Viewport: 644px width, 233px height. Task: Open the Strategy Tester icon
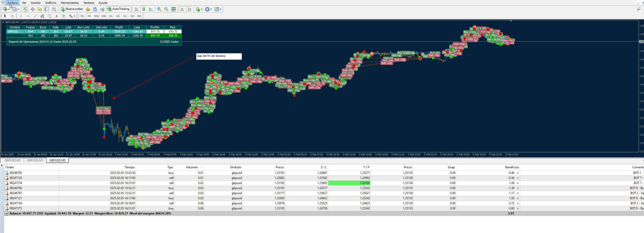54,9
